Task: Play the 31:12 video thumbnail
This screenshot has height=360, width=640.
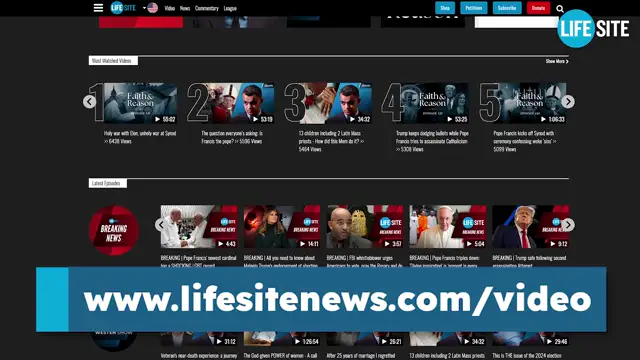Action: [x=199, y=339]
